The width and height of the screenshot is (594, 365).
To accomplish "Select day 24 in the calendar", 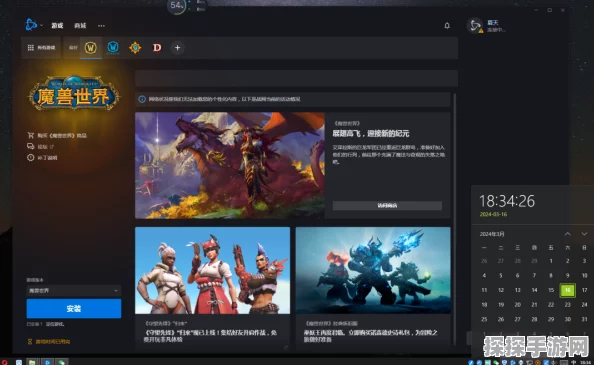I will pos(584,305).
